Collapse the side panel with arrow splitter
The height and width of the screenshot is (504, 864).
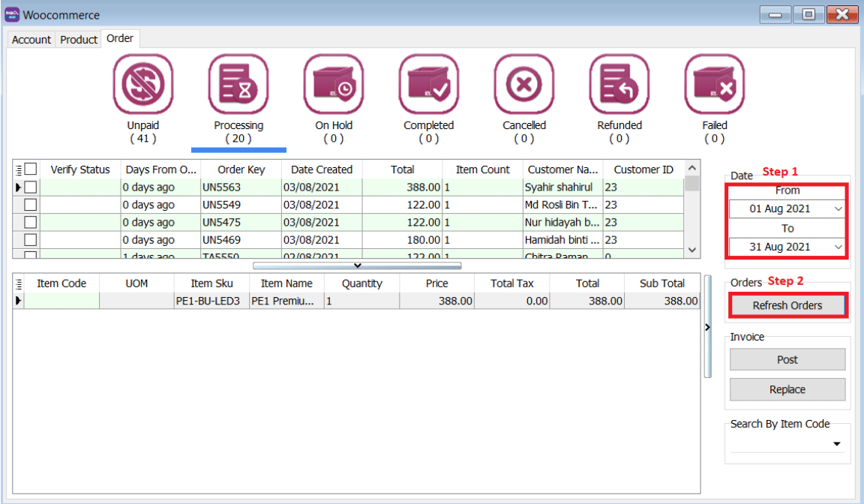(707, 327)
